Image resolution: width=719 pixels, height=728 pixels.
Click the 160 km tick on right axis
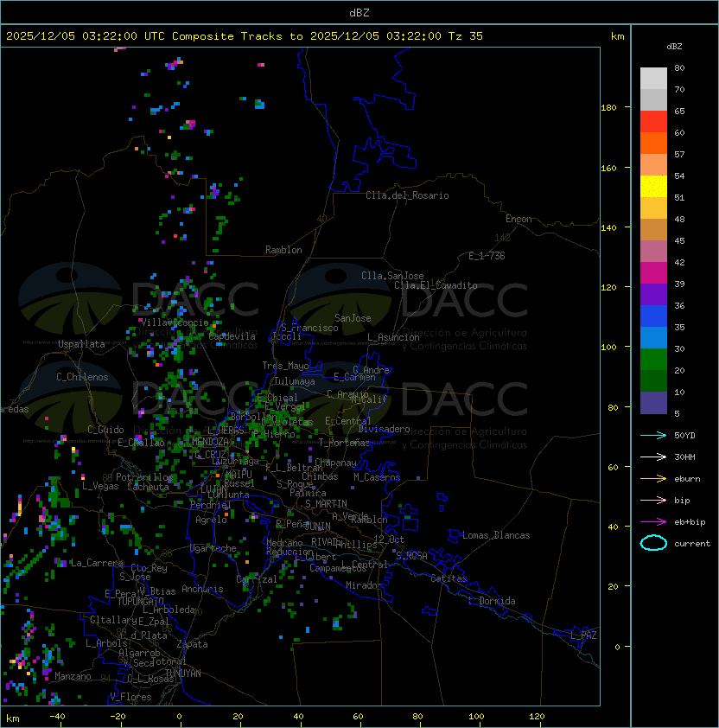[x=608, y=168]
